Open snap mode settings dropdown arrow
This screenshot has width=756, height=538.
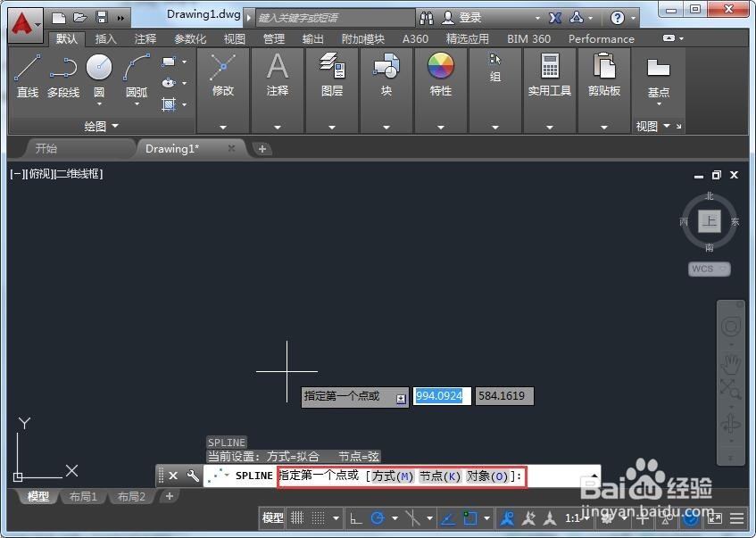click(x=336, y=518)
